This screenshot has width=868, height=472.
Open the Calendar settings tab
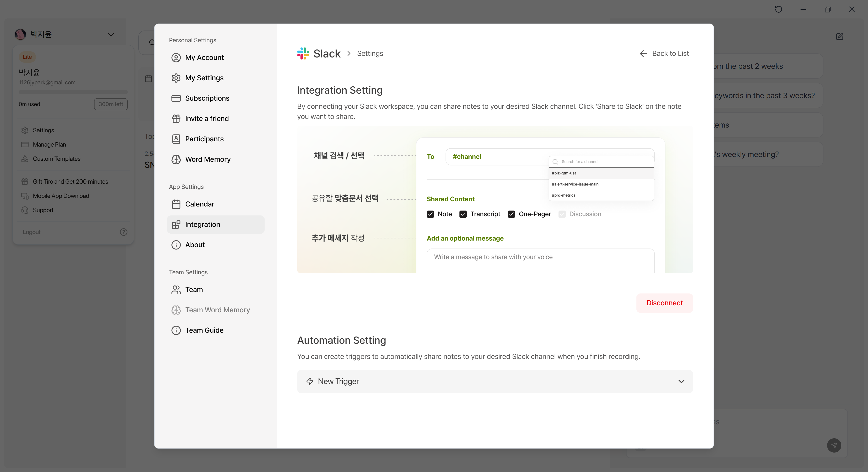(x=199, y=204)
